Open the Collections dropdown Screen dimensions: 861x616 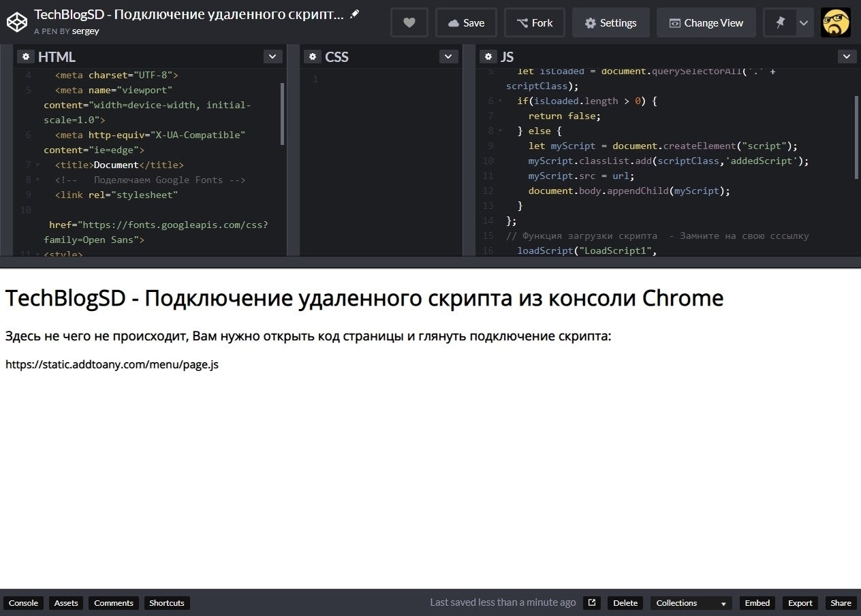pyautogui.click(x=691, y=603)
